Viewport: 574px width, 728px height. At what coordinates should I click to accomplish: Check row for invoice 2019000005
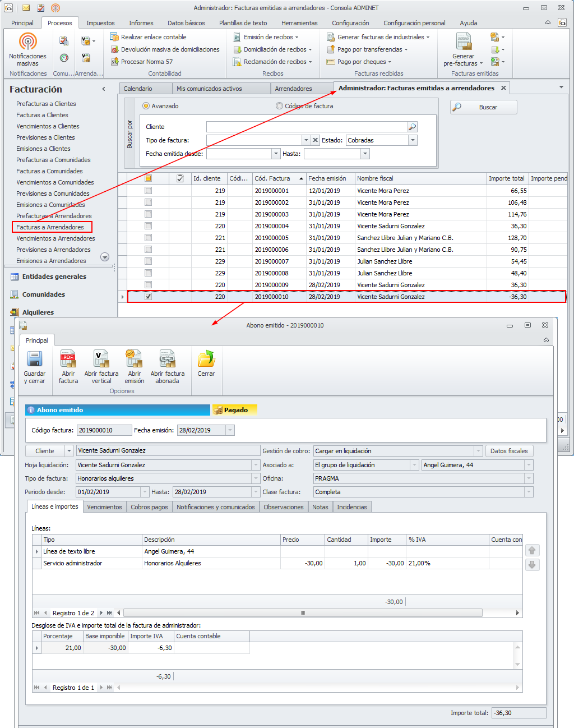(148, 238)
